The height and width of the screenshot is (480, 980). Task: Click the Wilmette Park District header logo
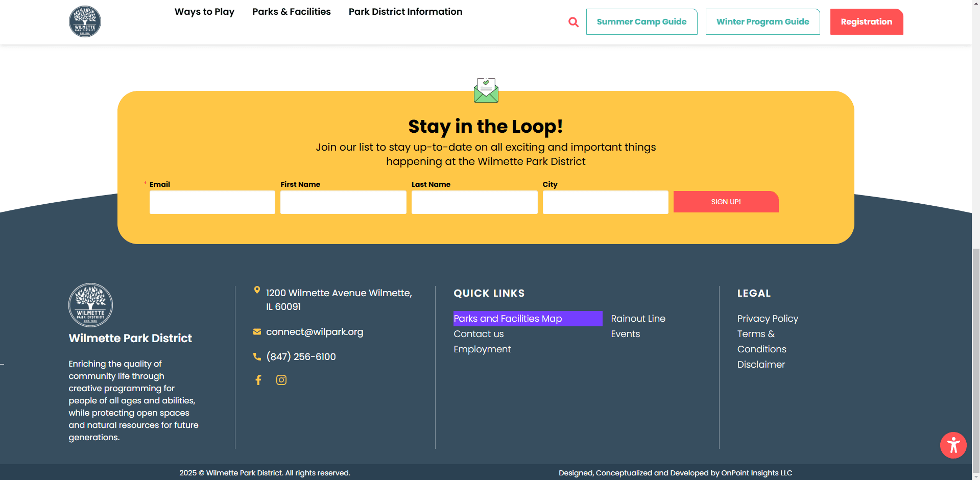(x=85, y=21)
